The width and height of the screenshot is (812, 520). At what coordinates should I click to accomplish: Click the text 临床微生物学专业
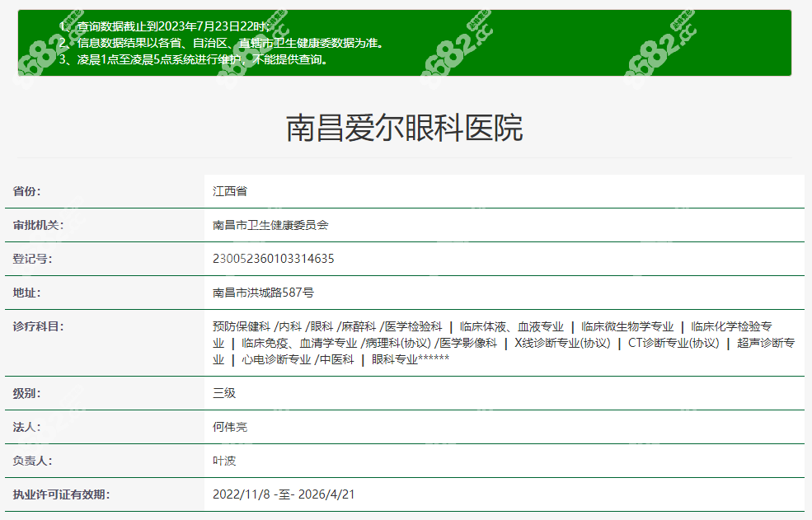point(627,326)
